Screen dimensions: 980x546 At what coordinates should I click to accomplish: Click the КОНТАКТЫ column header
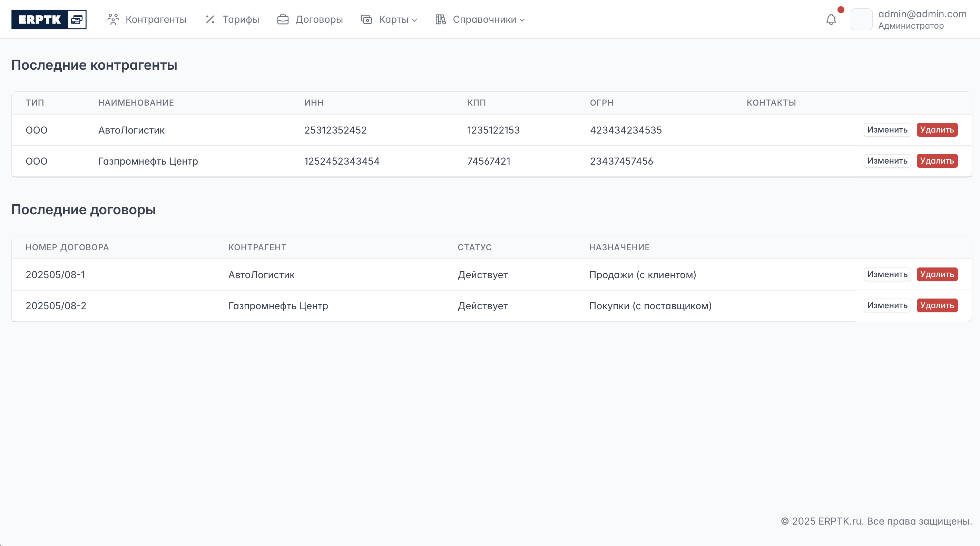click(x=771, y=103)
